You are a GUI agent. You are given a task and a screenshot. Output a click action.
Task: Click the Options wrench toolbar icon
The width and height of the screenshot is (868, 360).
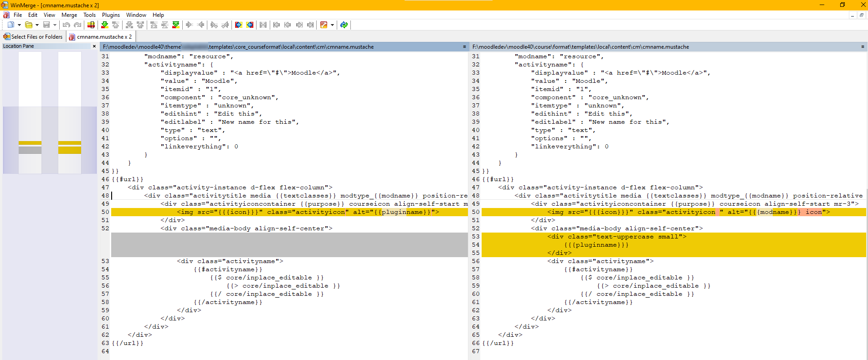tap(324, 25)
